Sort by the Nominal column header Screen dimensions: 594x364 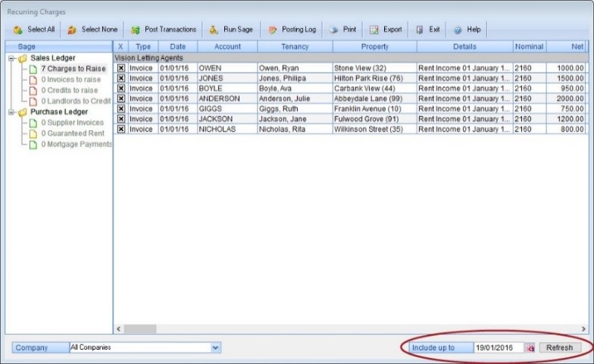(529, 47)
